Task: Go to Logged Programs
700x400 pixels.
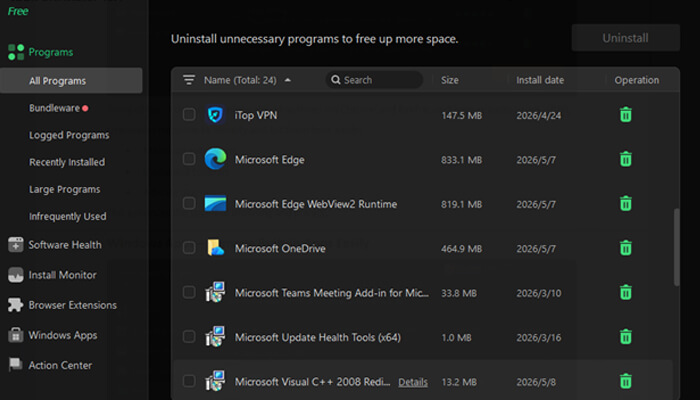Action: [69, 135]
